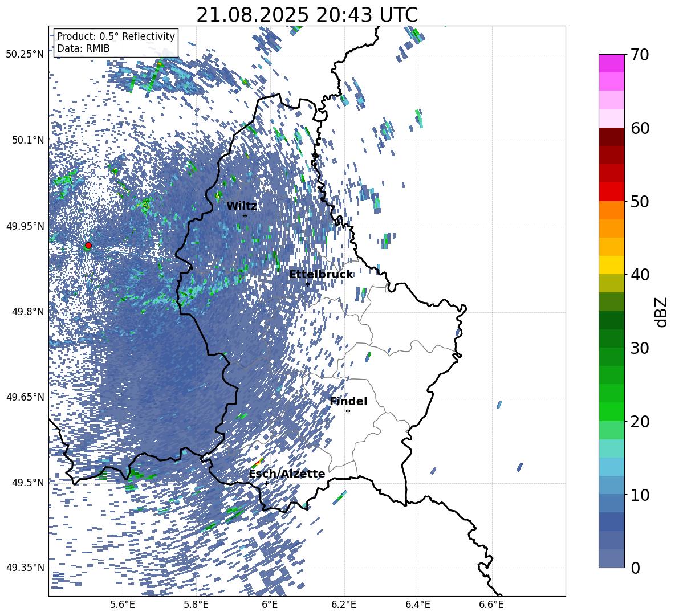This screenshot has width=675, height=616.
Task: Click the dBZ colorbar axis label
Action: pyautogui.click(x=661, y=312)
